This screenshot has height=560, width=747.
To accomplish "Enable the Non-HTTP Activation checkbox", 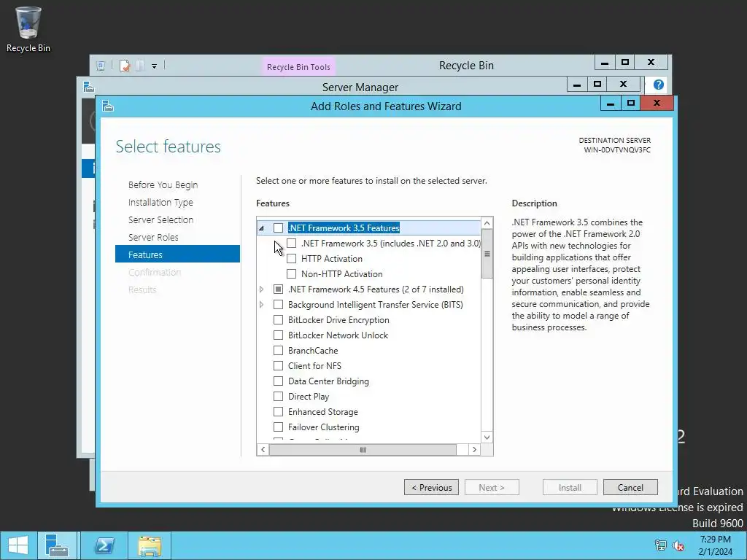I will (x=292, y=274).
